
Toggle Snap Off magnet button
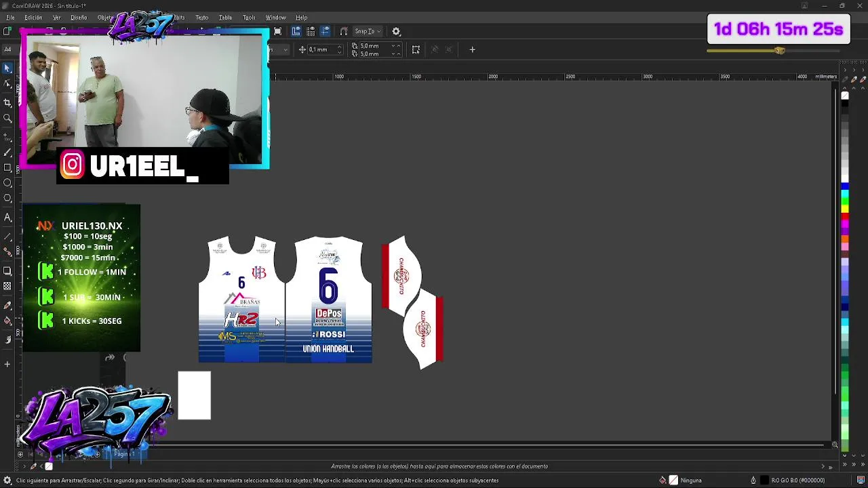tap(344, 31)
